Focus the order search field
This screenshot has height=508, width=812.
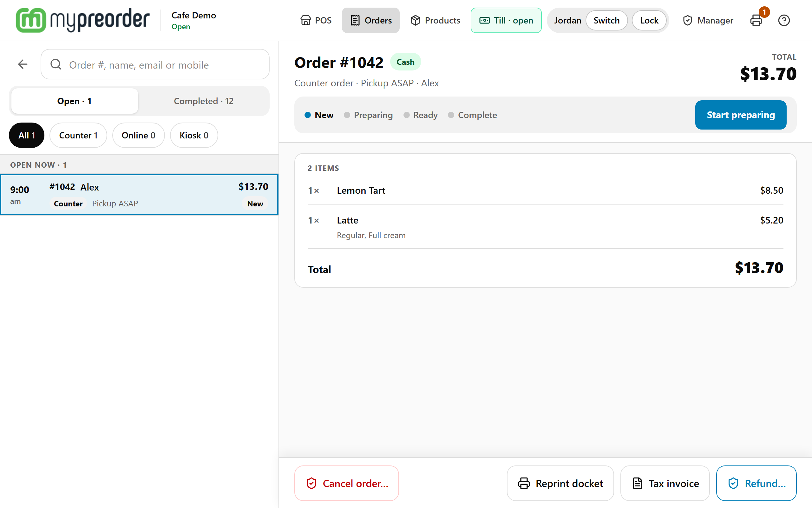tap(155, 64)
